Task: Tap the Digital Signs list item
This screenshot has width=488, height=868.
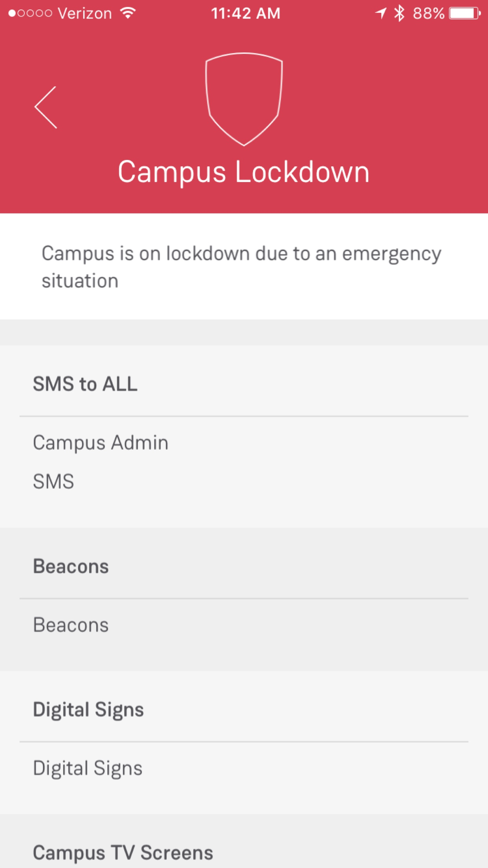Action: click(x=88, y=768)
